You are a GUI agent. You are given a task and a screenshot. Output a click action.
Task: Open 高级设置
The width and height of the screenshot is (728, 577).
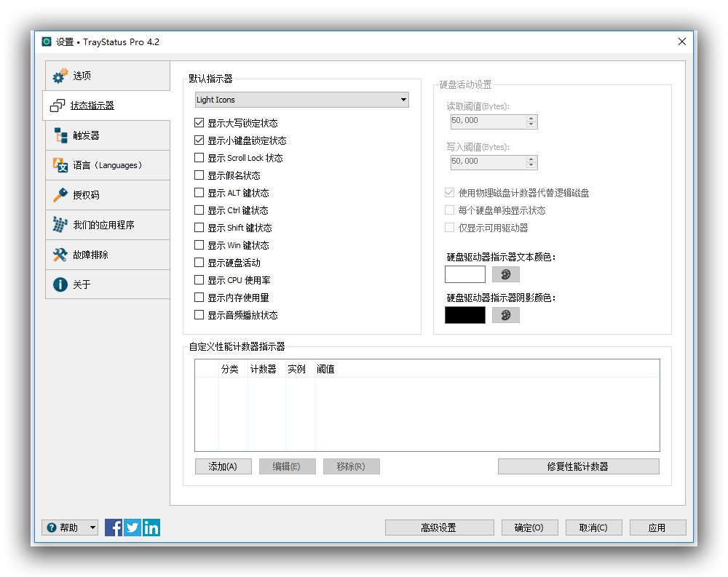coord(439,528)
